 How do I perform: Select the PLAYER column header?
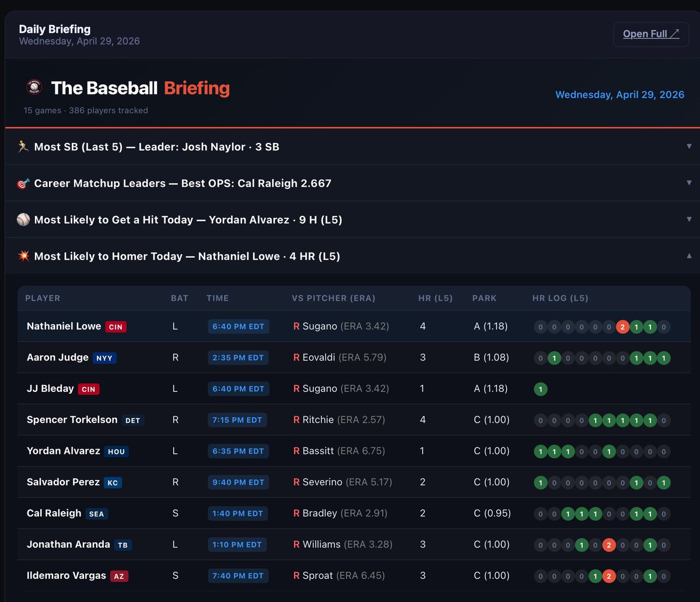[43, 298]
